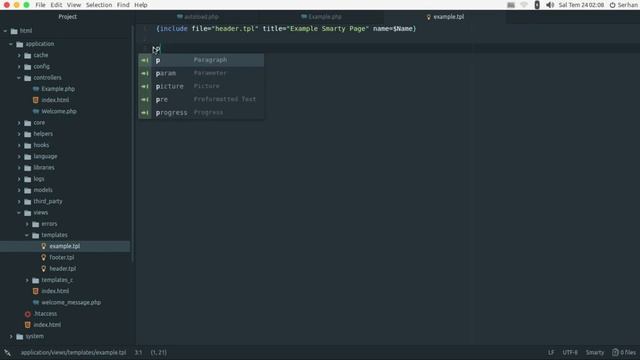Open the Edit menu

[x=56, y=5]
